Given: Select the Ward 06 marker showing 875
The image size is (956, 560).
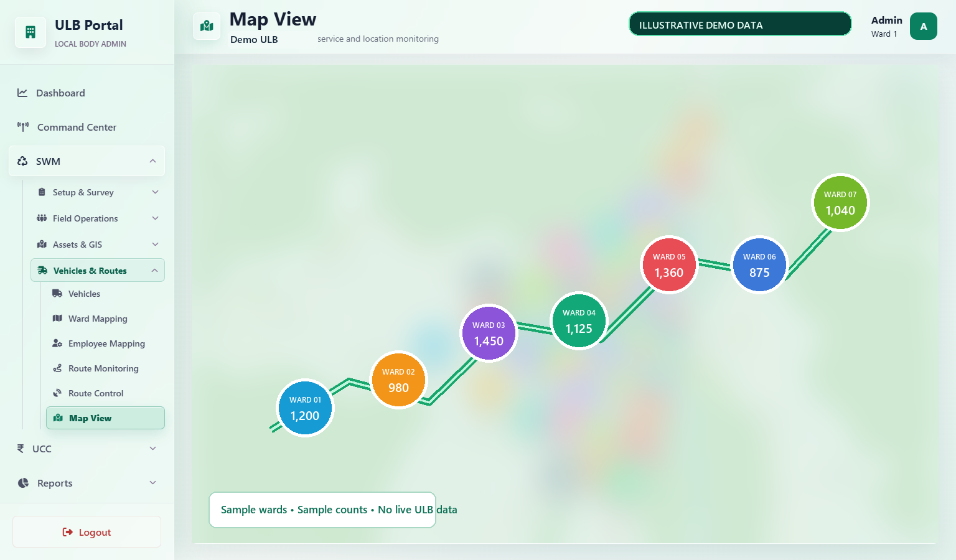Looking at the screenshot, I should point(759,265).
